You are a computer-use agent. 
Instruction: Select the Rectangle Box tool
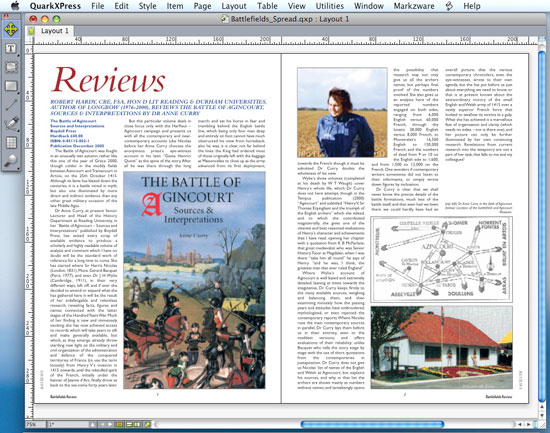tap(11, 86)
